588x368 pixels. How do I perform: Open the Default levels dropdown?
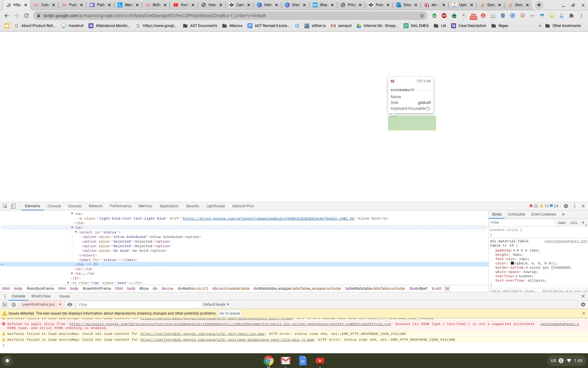216,305
